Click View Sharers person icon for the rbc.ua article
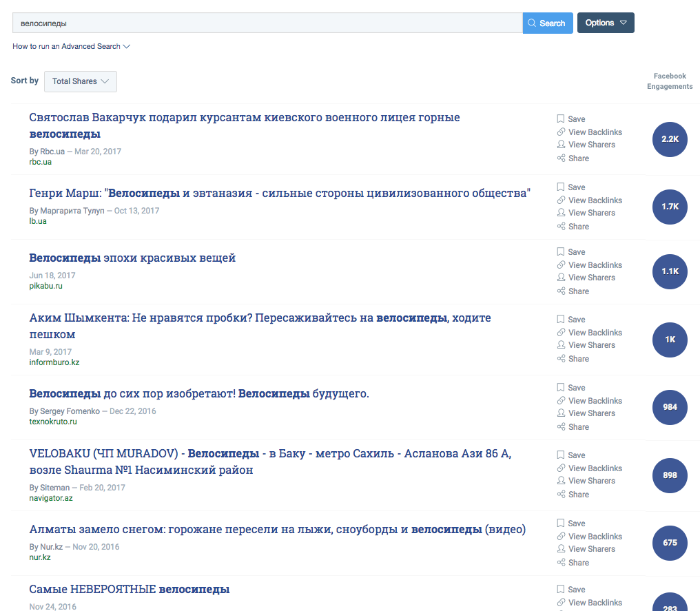The height and width of the screenshot is (611, 700). click(561, 144)
